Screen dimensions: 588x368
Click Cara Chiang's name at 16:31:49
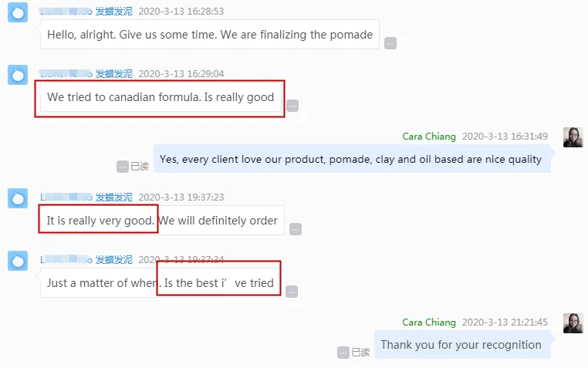tap(429, 137)
